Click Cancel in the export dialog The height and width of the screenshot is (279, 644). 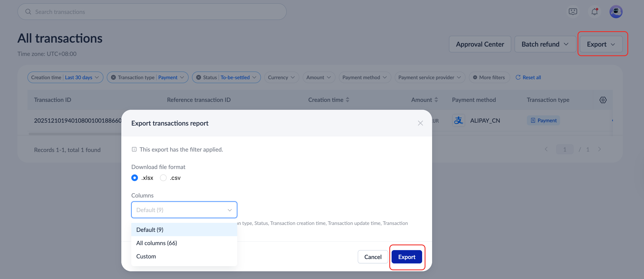(x=372, y=257)
